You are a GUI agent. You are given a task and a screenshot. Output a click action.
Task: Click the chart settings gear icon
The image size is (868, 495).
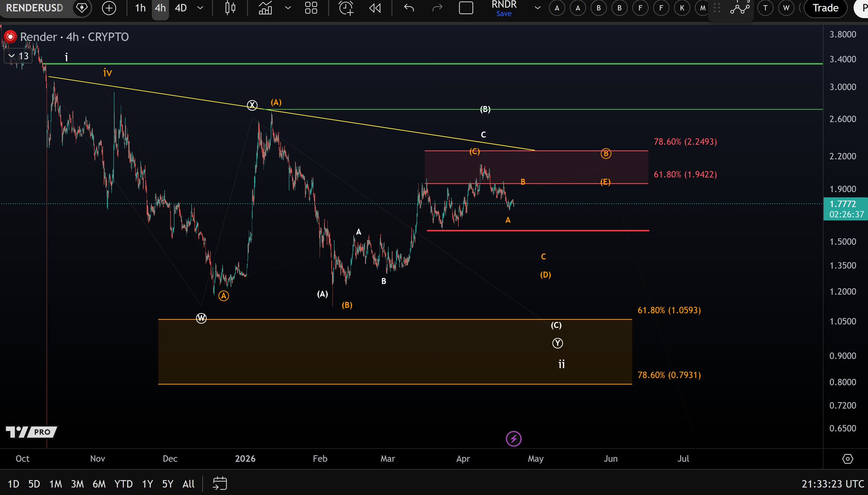coord(847,459)
